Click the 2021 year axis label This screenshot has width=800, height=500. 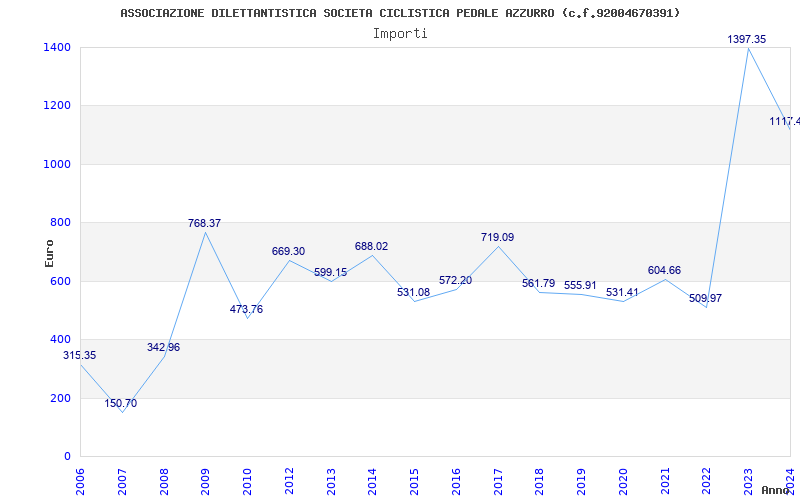(664, 482)
